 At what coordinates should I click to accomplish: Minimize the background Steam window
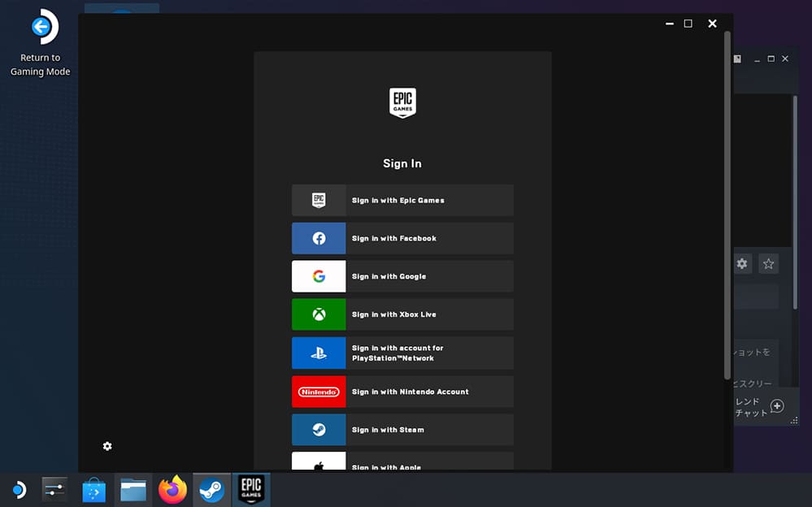[x=757, y=59]
